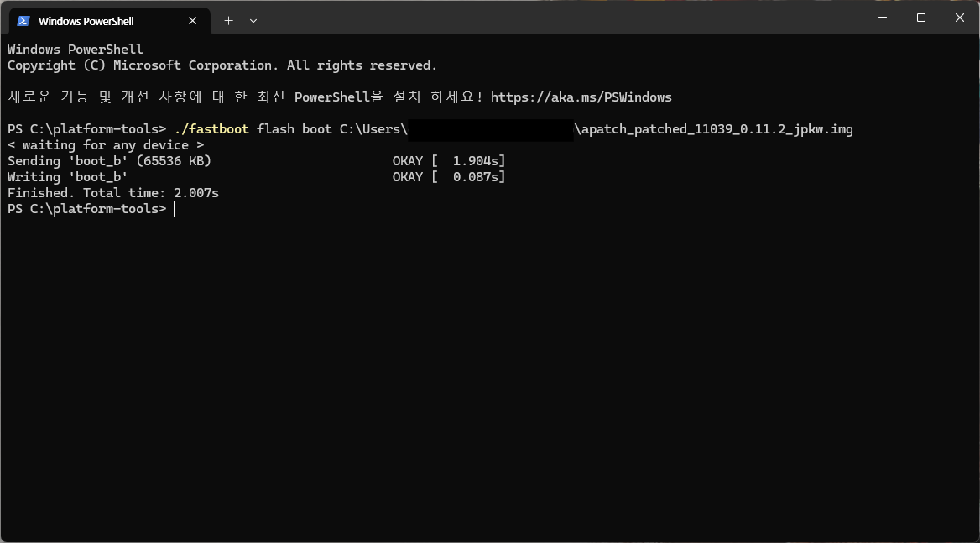Maximize the terminal window

920,18
